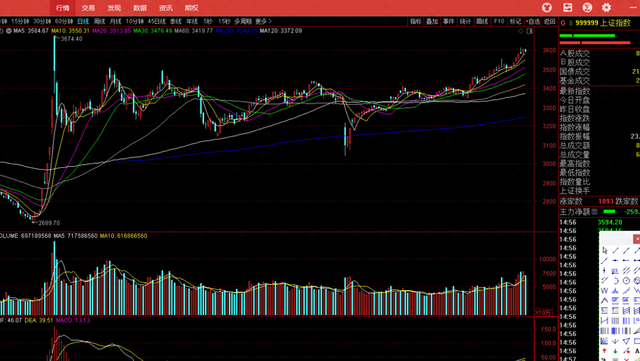
Task: Switch to the 交易 tab
Action: tap(88, 8)
